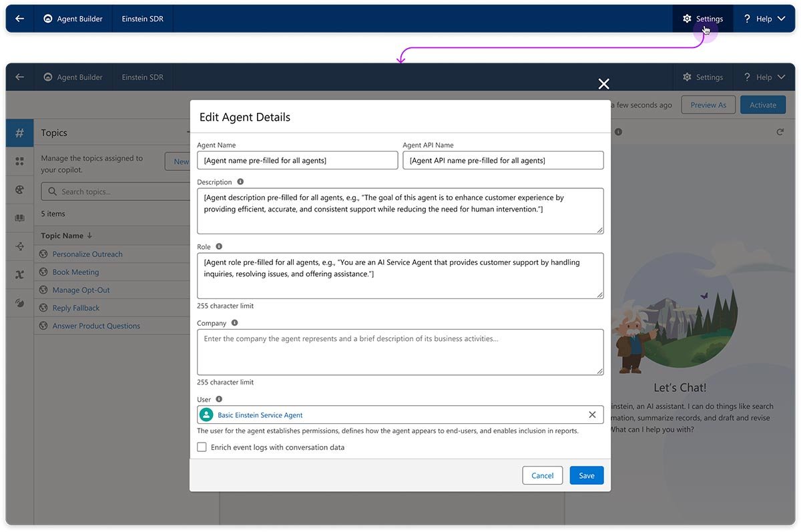Image resolution: width=801 pixels, height=532 pixels.
Task: Click the back arrow in the top navigation
Action: point(18,18)
